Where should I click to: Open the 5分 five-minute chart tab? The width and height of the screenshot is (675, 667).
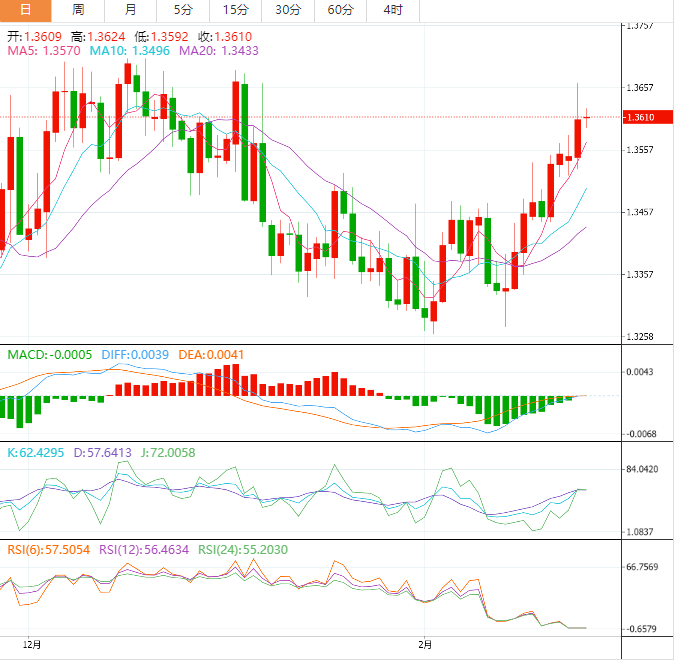(x=183, y=10)
